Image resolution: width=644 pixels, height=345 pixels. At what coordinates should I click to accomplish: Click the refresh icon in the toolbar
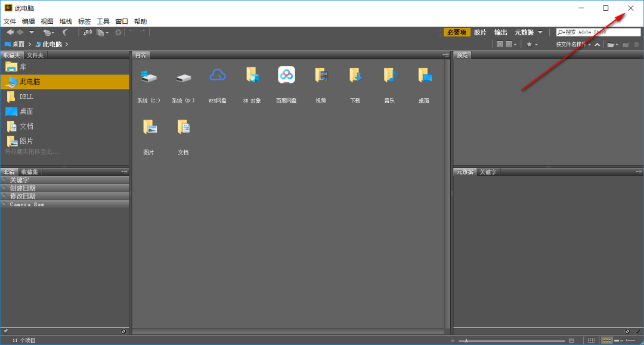click(119, 32)
